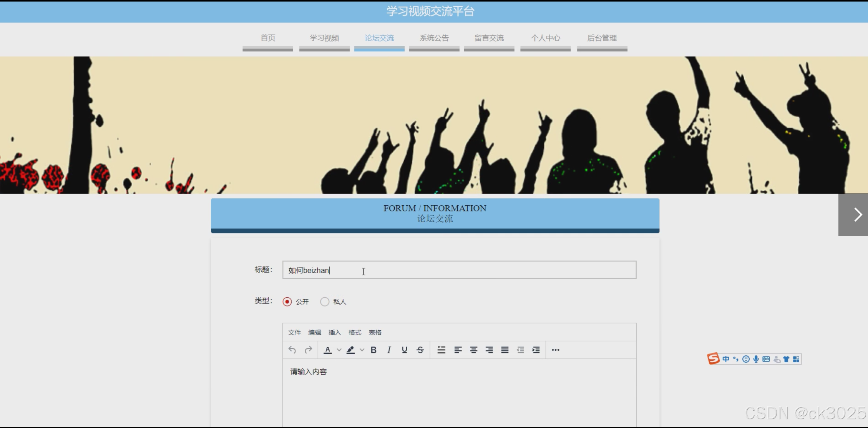This screenshot has height=428, width=868.
Task: Toggle Sogou input Chinese/English mode
Action: click(x=726, y=359)
